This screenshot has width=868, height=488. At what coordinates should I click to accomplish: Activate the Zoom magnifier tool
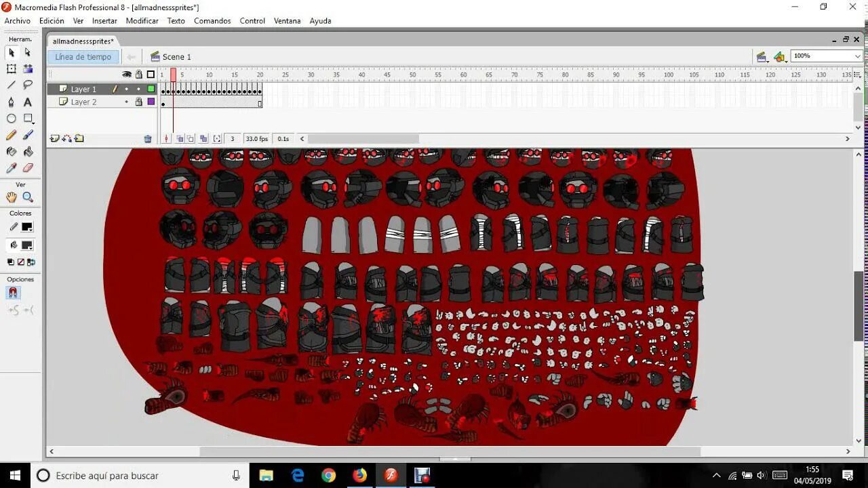coord(28,197)
